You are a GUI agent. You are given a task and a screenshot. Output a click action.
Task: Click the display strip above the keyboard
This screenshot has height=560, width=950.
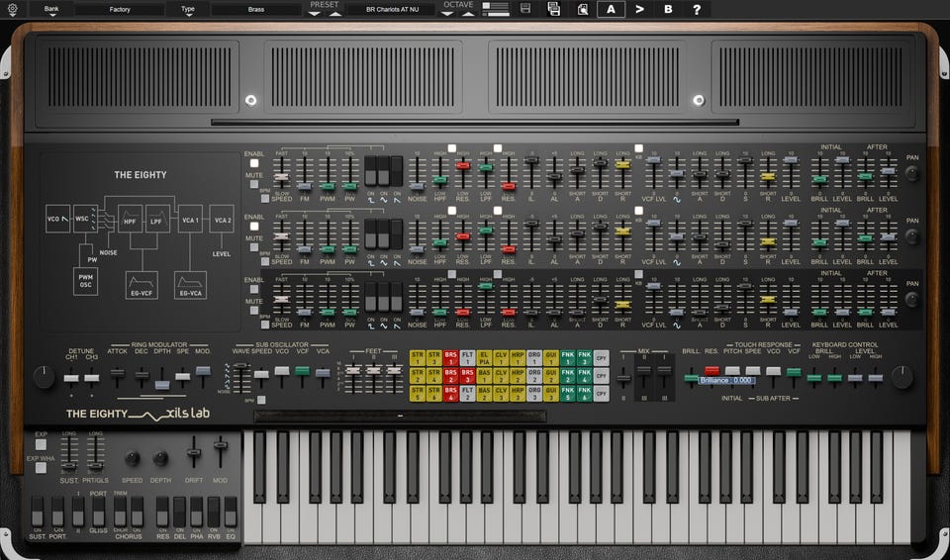click(400, 416)
